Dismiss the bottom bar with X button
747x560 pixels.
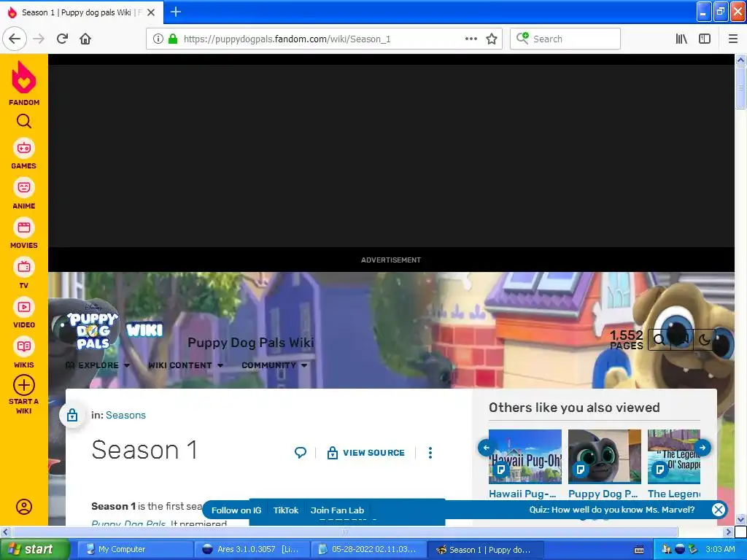coord(718,510)
